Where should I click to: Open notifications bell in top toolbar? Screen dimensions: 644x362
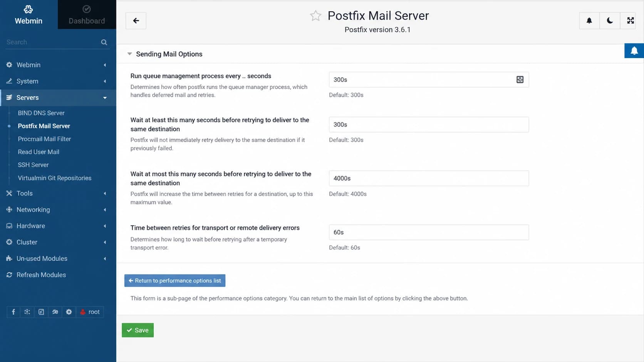click(589, 21)
